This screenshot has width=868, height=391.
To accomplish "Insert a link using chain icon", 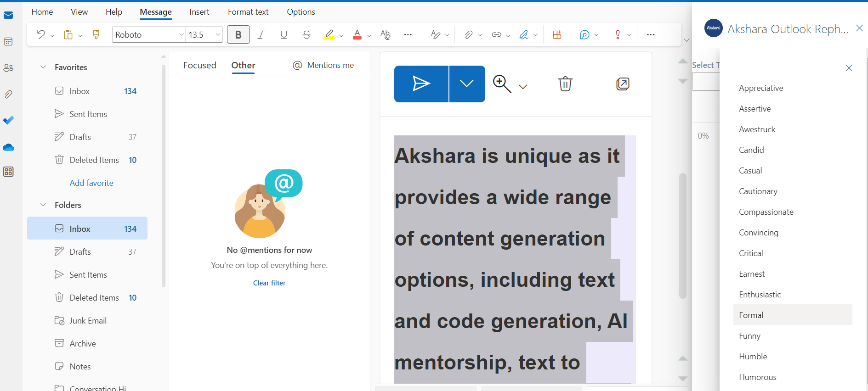I will [x=496, y=35].
